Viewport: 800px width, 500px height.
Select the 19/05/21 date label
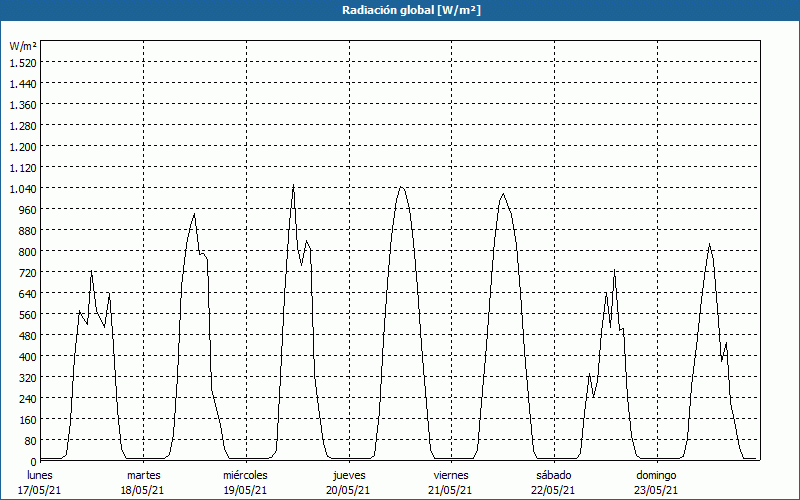pos(245,490)
